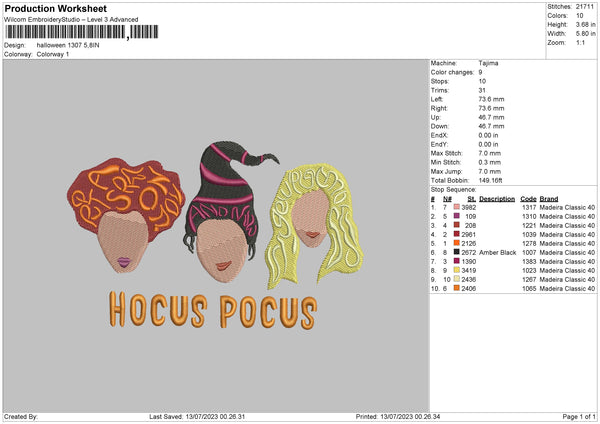The image size is (600, 424).
Task: Pick the yellow swatch next to 3419
Action: pos(457,270)
